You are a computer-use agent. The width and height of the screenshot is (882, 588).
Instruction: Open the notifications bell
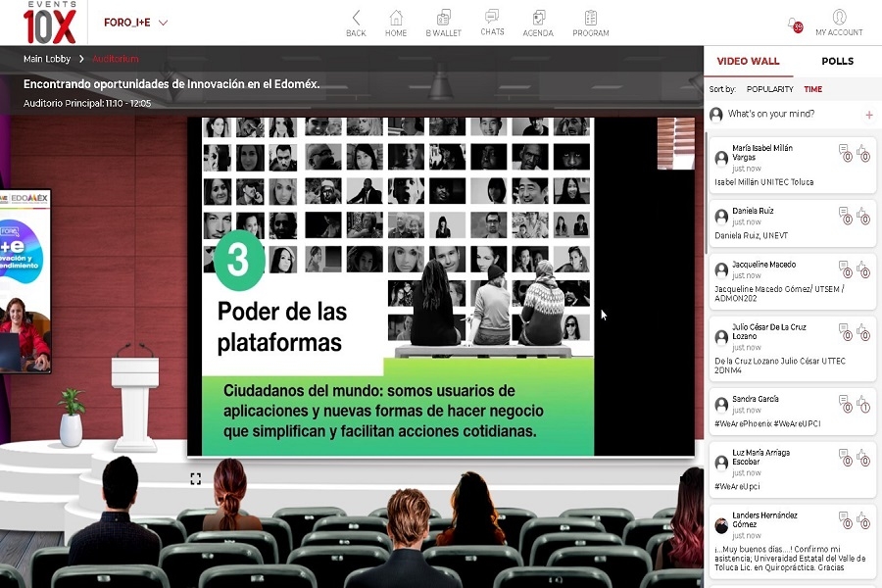click(793, 24)
